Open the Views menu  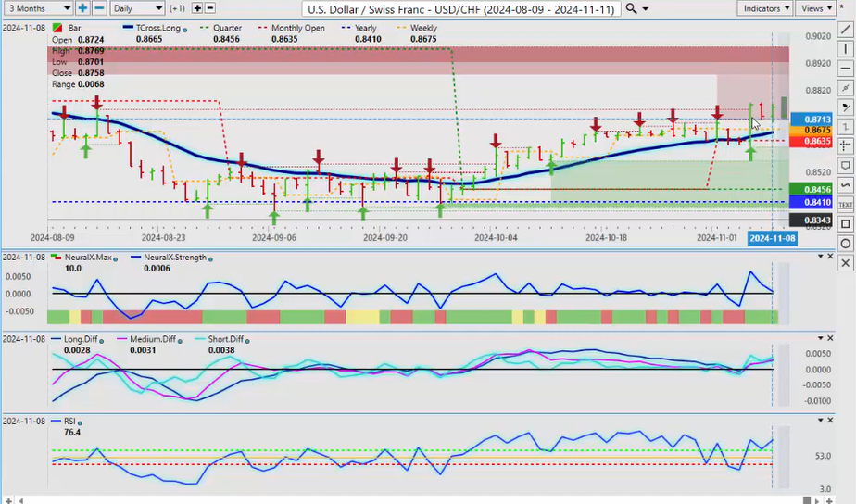815,8
